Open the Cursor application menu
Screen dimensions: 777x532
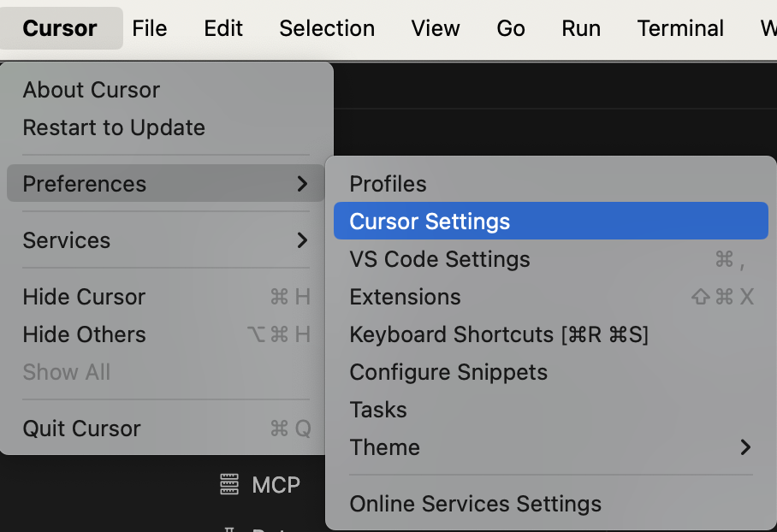click(60, 28)
